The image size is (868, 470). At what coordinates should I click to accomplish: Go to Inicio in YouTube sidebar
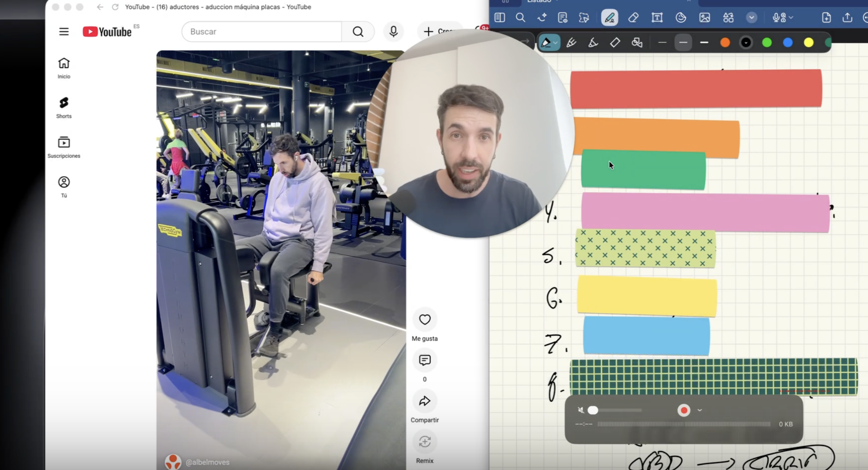click(x=64, y=68)
